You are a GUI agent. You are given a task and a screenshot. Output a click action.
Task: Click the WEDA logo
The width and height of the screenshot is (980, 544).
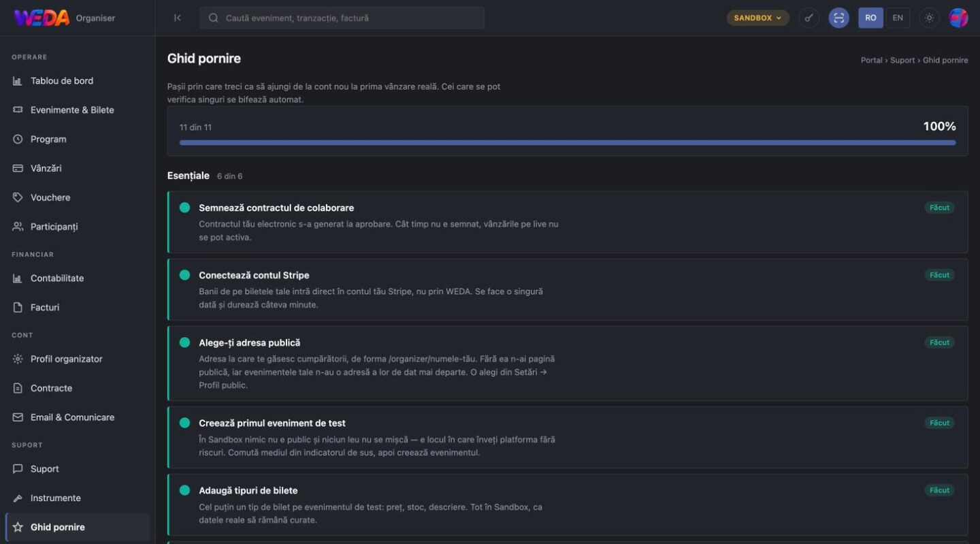point(42,18)
